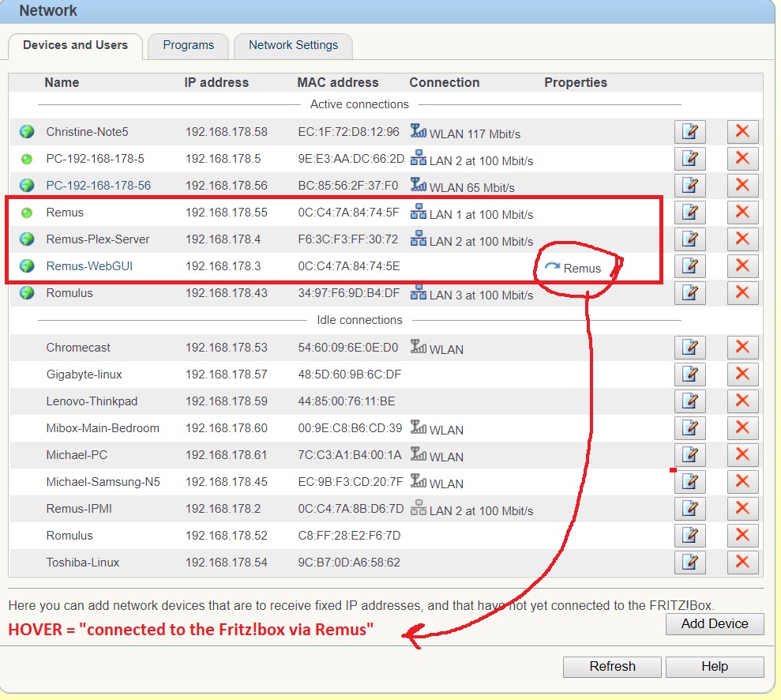Viewport: 781px width, 700px height.
Task: Edit the Toshiba-Linux entry
Action: [x=690, y=563]
